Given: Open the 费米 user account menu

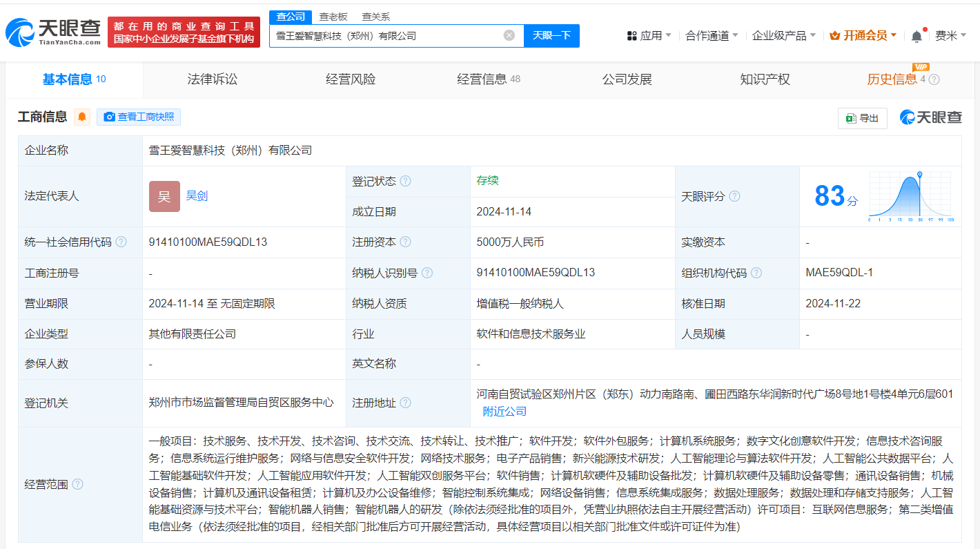Looking at the screenshot, I should point(950,36).
